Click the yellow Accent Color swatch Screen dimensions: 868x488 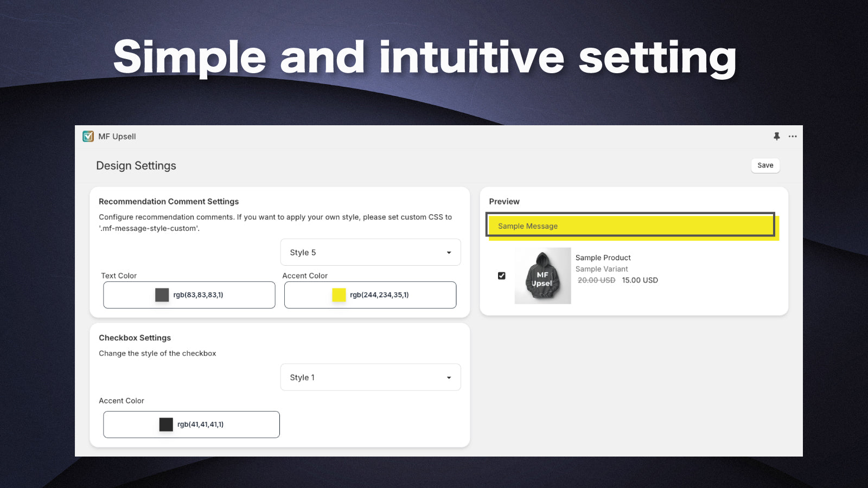[x=339, y=295]
